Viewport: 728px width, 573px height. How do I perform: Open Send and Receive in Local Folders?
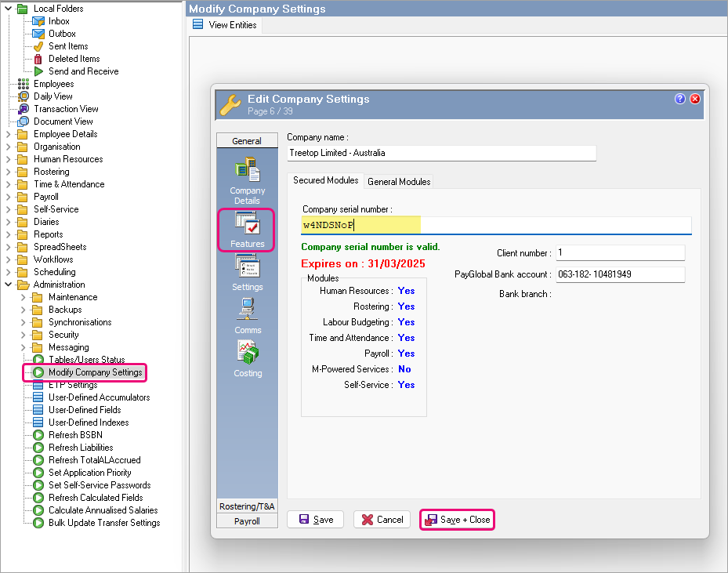pyautogui.click(x=83, y=71)
